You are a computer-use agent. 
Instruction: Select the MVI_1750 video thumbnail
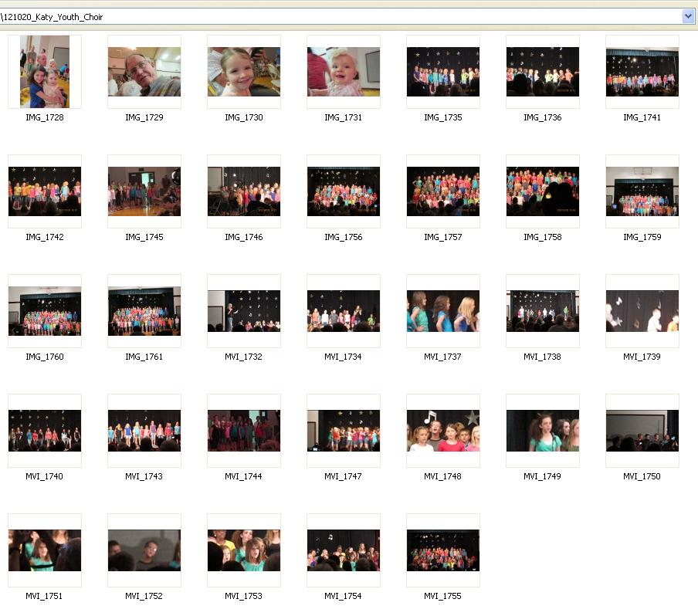click(642, 431)
